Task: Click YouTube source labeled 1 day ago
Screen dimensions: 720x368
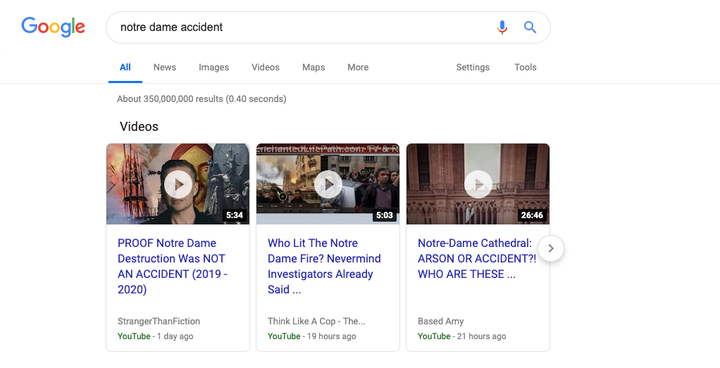Action: click(134, 336)
